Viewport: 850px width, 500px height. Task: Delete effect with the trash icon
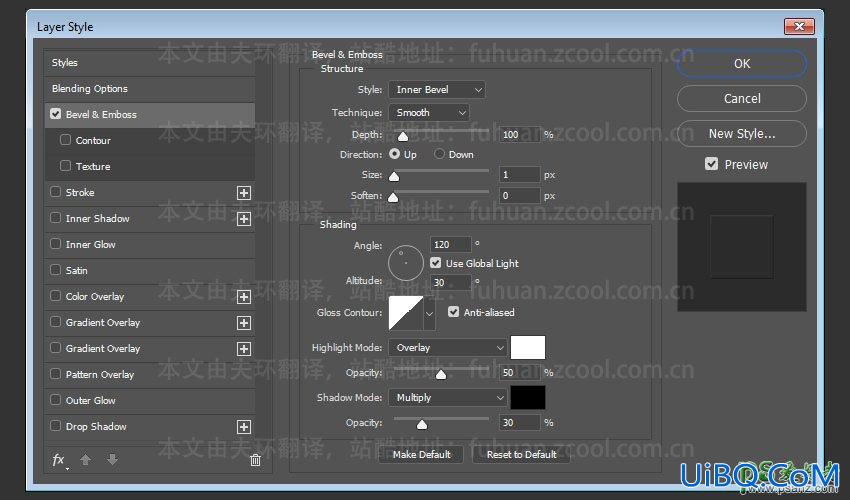pyautogui.click(x=255, y=460)
